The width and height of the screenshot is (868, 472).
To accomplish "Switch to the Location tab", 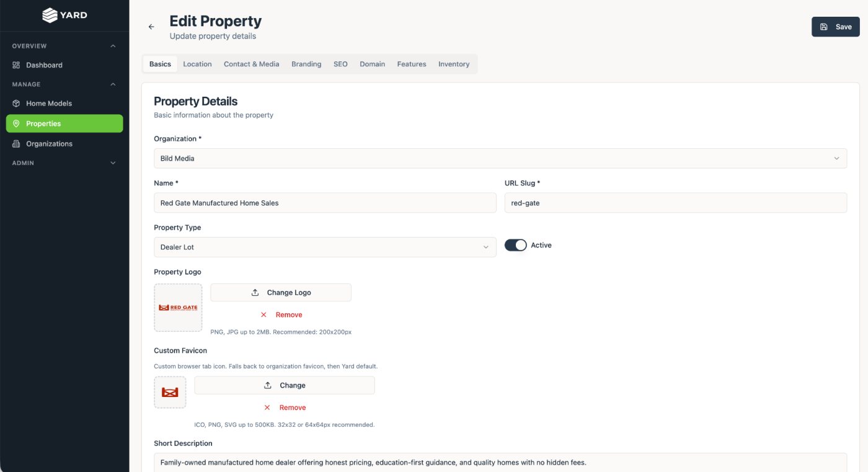I will (197, 64).
